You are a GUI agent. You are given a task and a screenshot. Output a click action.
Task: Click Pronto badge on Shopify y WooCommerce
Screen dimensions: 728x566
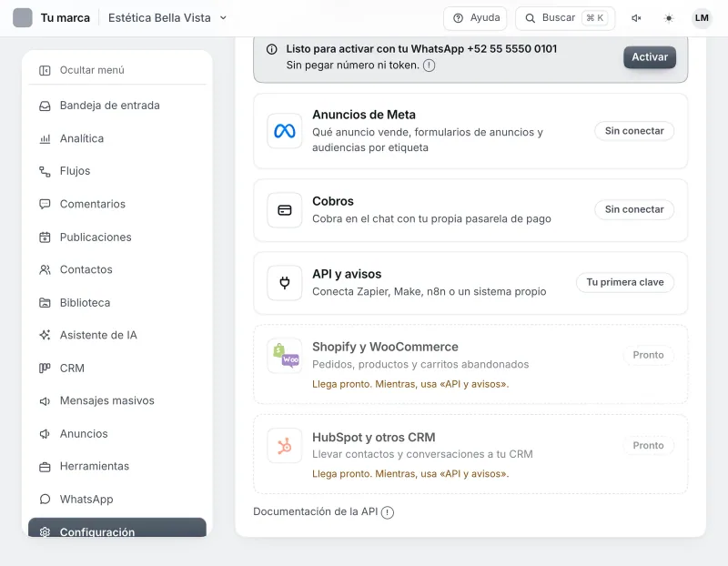point(648,355)
